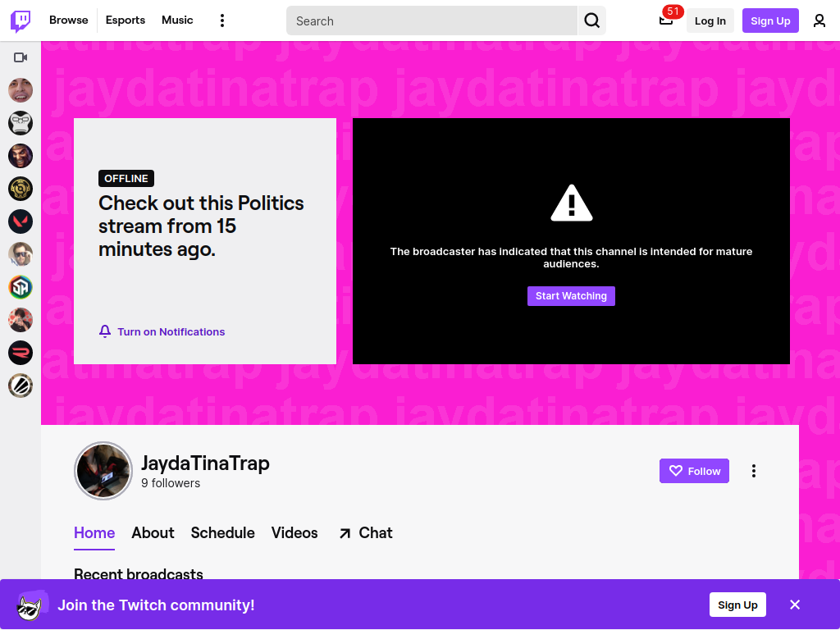Click Sign Up in the purple banner

click(x=737, y=605)
